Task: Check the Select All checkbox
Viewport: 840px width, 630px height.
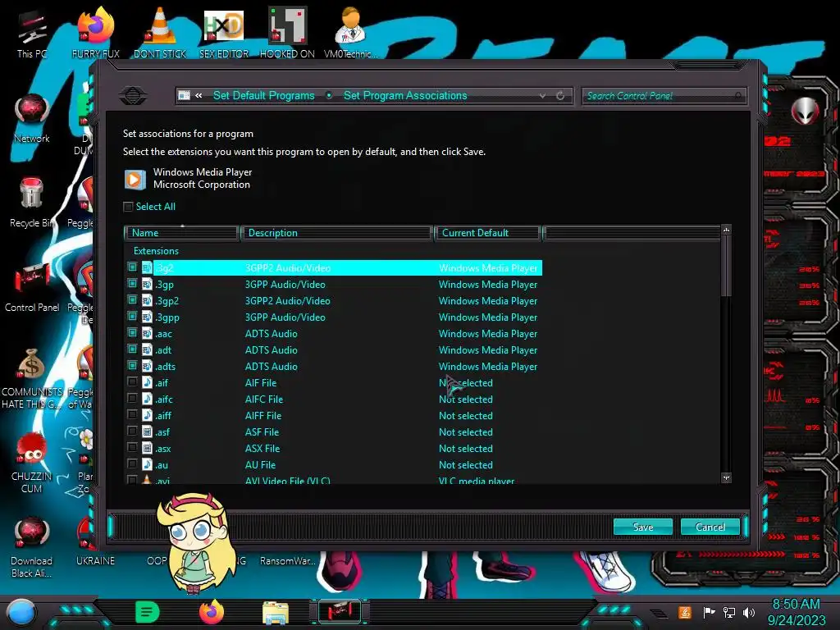Action: click(x=128, y=207)
